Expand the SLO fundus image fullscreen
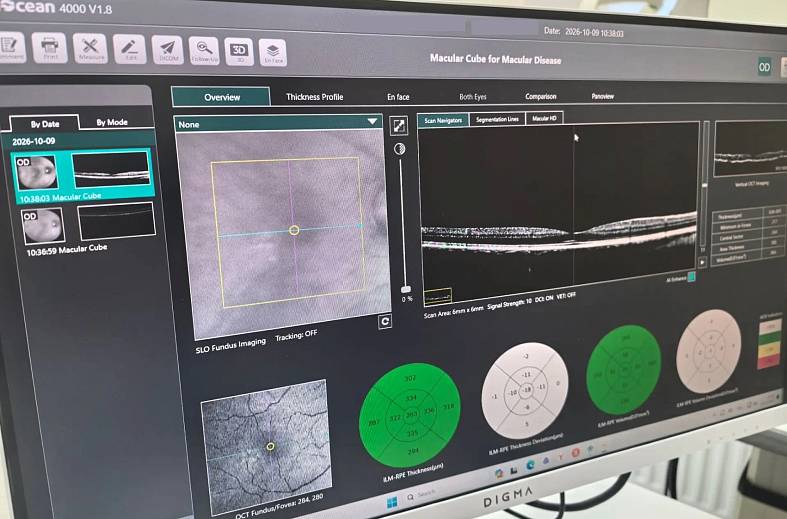787x519 pixels. (x=399, y=125)
